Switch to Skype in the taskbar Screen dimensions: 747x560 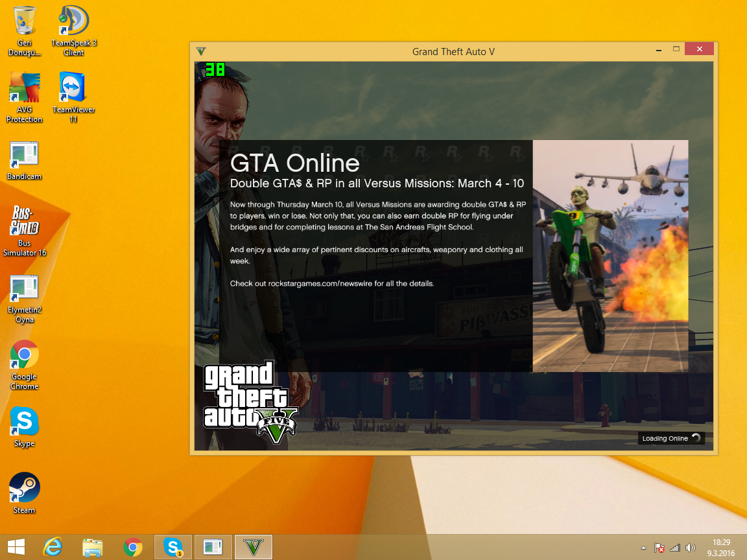173,547
